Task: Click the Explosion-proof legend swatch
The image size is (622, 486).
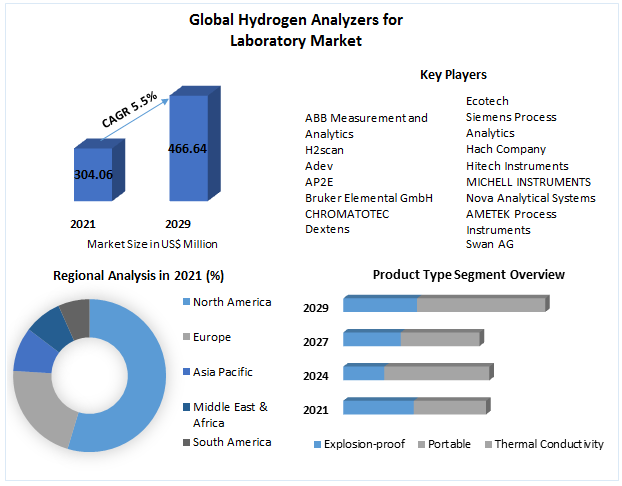Action: click(x=318, y=445)
